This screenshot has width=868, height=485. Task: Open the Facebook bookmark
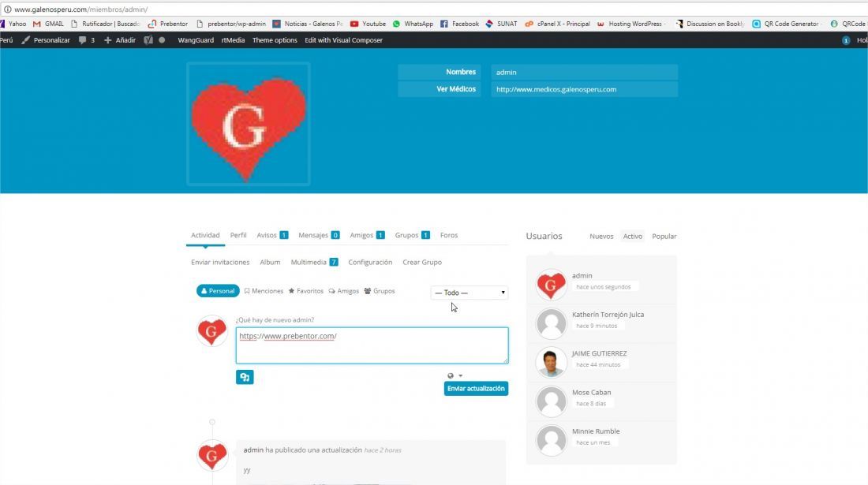[x=459, y=24]
